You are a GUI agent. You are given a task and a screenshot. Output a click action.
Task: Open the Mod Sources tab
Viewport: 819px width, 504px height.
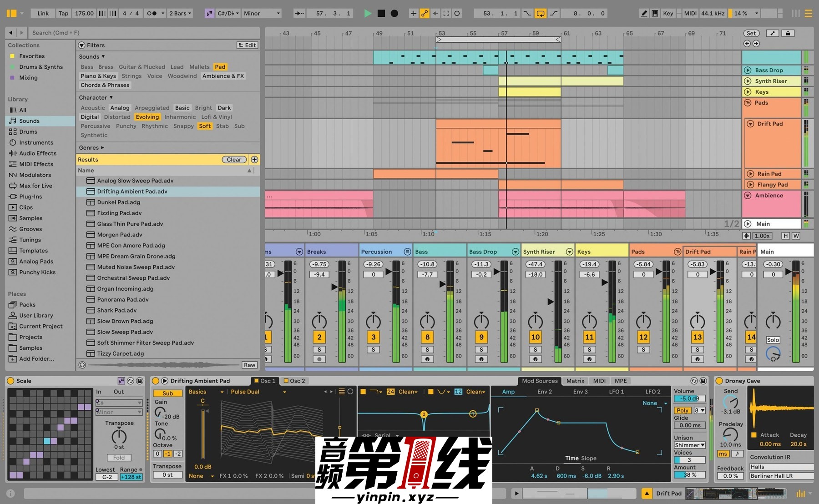[540, 381]
